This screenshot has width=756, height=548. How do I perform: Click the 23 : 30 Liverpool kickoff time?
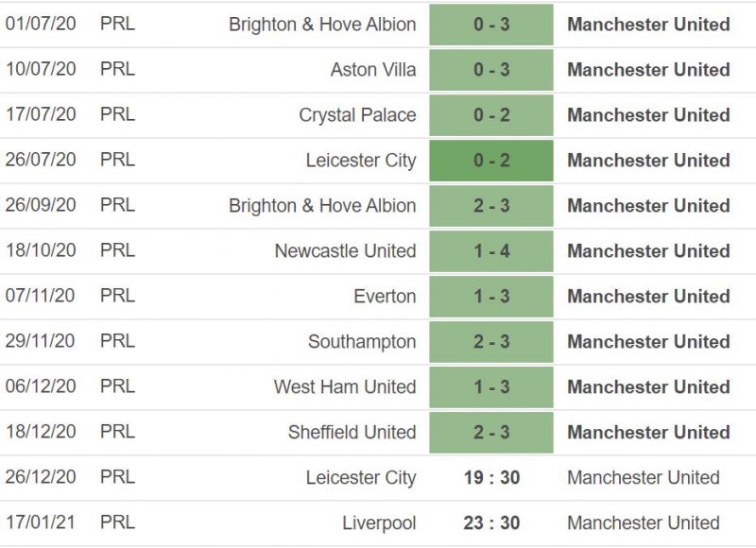(x=491, y=523)
